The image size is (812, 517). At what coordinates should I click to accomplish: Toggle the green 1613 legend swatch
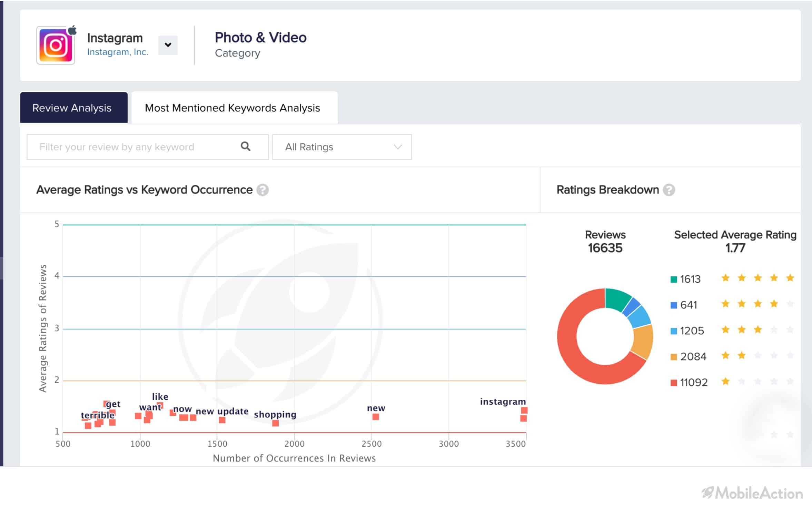tap(673, 279)
